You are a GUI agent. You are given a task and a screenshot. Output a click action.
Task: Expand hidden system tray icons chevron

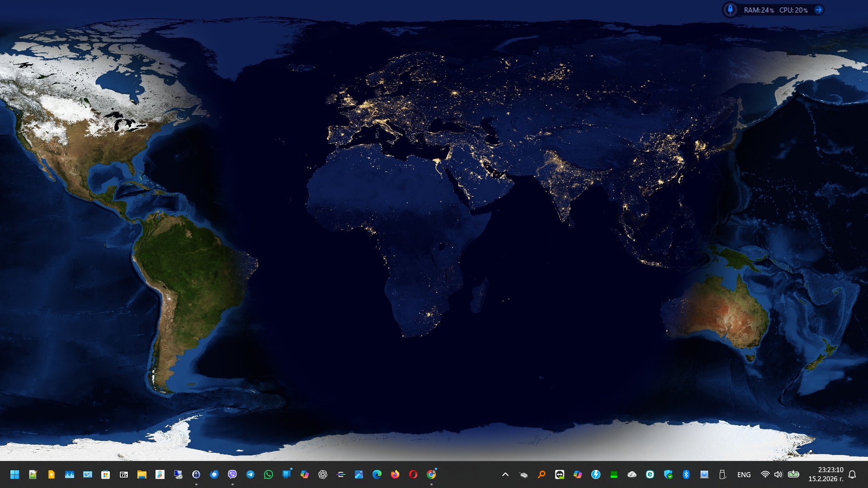[x=505, y=474]
